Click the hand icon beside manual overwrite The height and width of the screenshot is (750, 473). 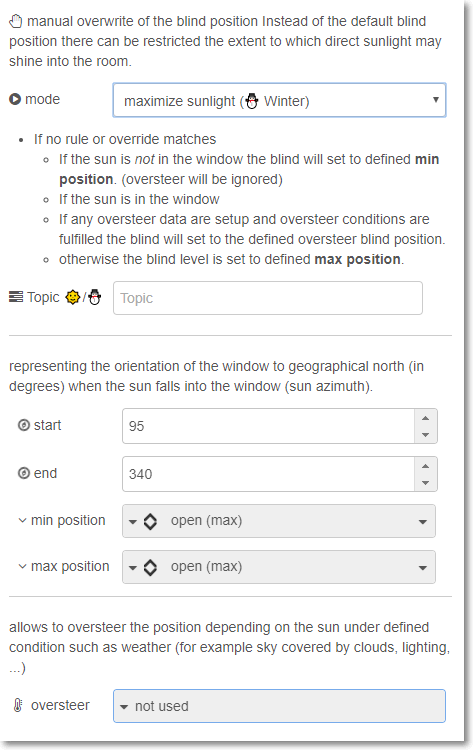16,22
